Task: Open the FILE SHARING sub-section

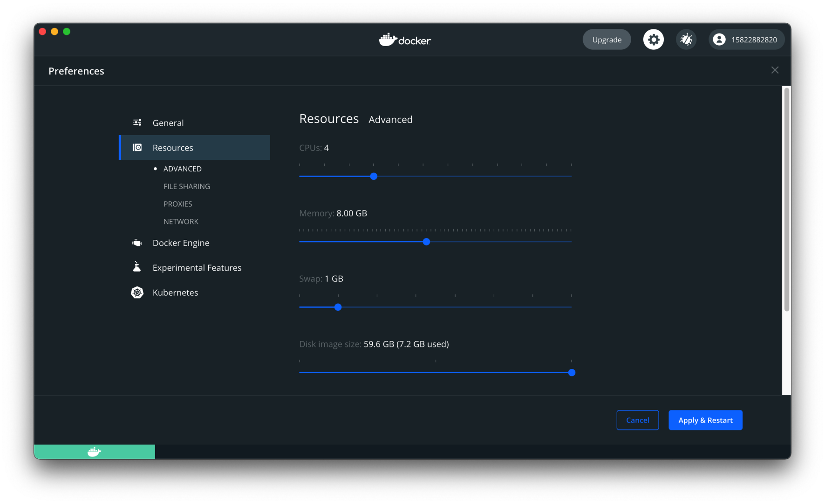Action: (187, 186)
